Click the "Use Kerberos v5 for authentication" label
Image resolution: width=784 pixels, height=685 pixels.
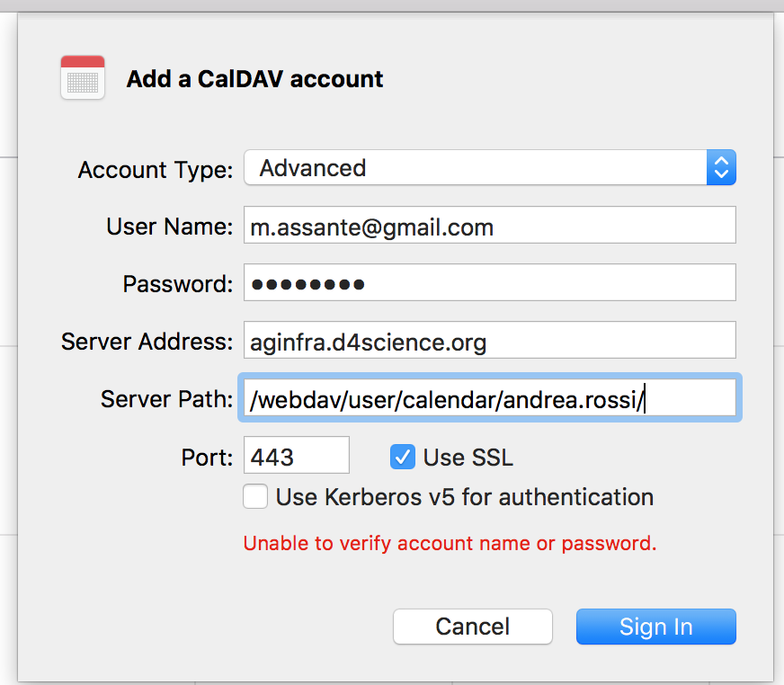coord(465,497)
